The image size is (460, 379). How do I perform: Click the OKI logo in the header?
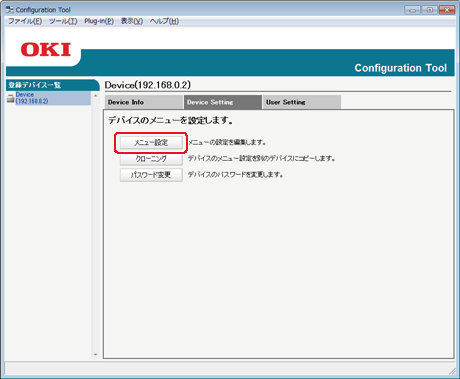46,50
